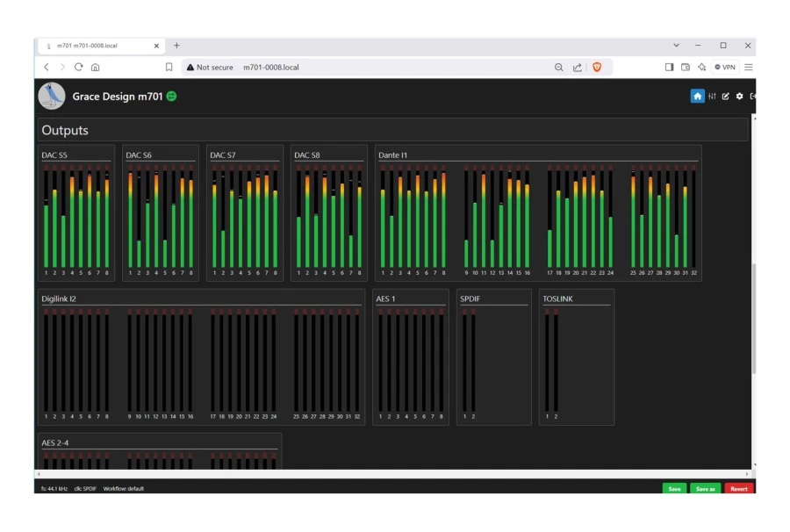Click the green sync status icon
The width and height of the screenshot is (790, 532).
171,97
